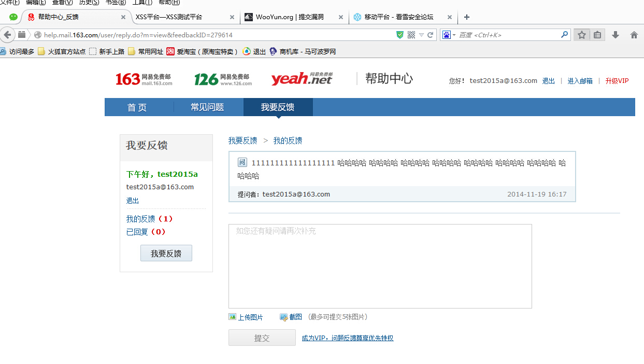Click the browser back arrow button
This screenshot has height=364, width=644.
click(x=7, y=35)
